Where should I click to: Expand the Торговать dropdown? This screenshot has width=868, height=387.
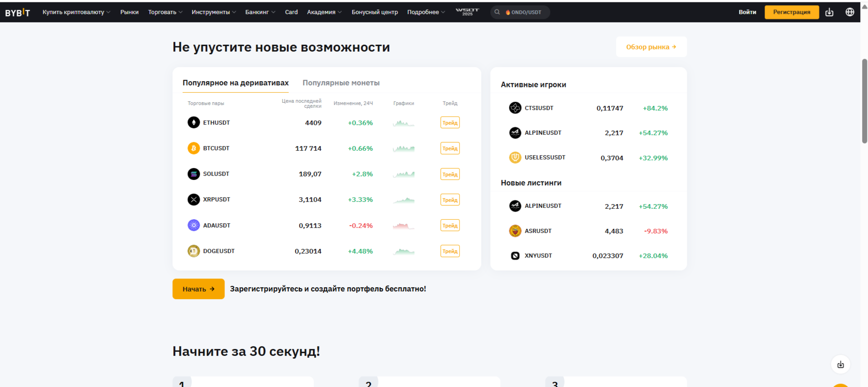[x=165, y=12]
